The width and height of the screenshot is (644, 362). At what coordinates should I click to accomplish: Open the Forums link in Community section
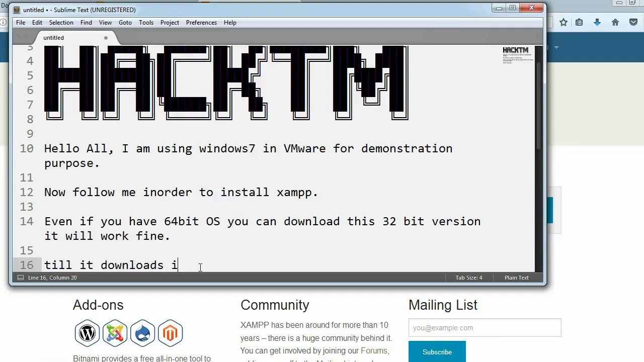pos(374,351)
